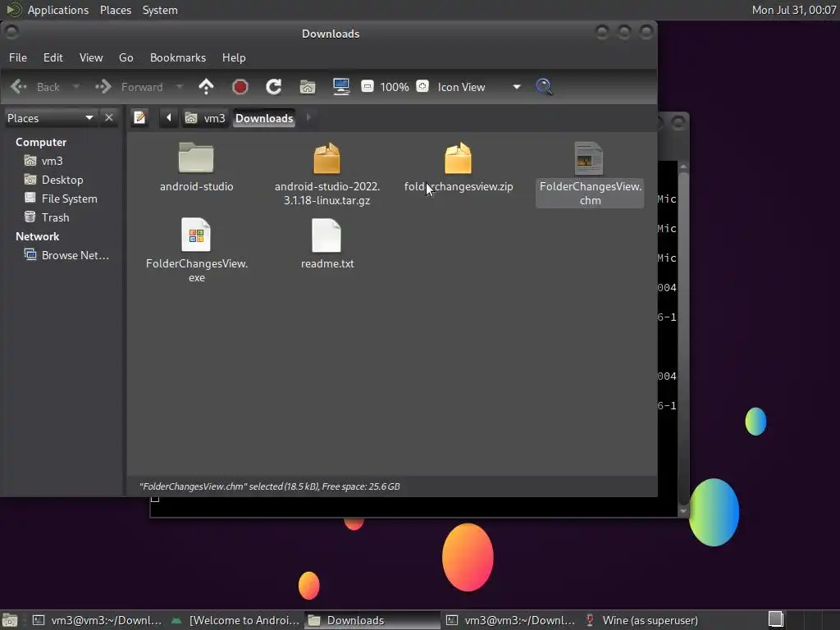Open the search magnifier icon
Image resolution: width=840 pixels, height=630 pixels.
pyautogui.click(x=544, y=87)
